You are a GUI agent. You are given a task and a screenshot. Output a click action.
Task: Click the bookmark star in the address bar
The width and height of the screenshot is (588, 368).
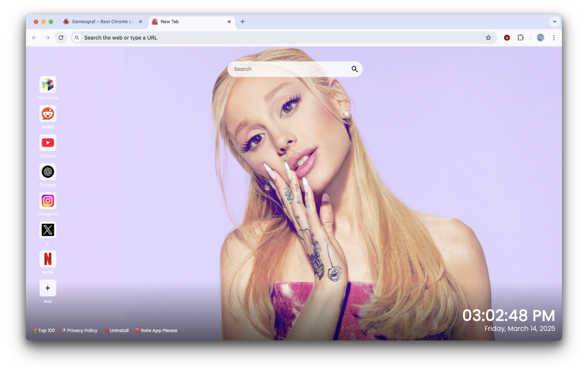click(x=488, y=38)
